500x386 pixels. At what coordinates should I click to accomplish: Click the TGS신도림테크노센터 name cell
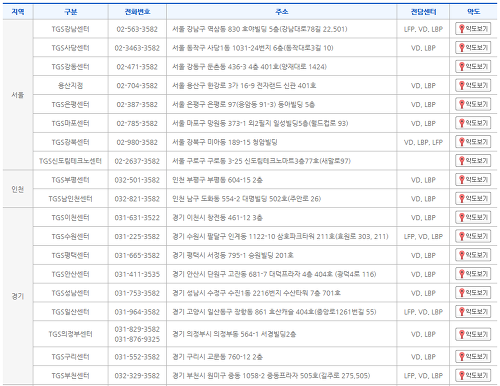coord(71,161)
